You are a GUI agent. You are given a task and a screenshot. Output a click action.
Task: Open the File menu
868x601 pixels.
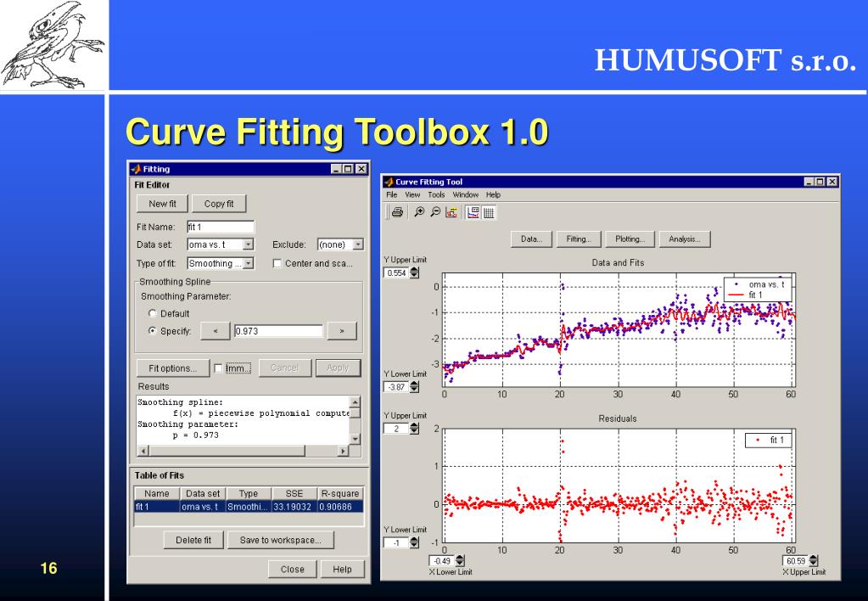(392, 195)
